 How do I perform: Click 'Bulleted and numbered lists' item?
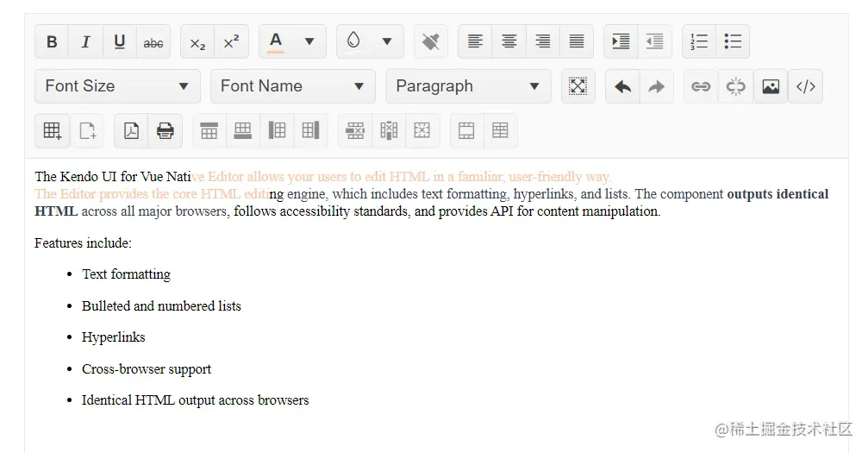pos(162,306)
